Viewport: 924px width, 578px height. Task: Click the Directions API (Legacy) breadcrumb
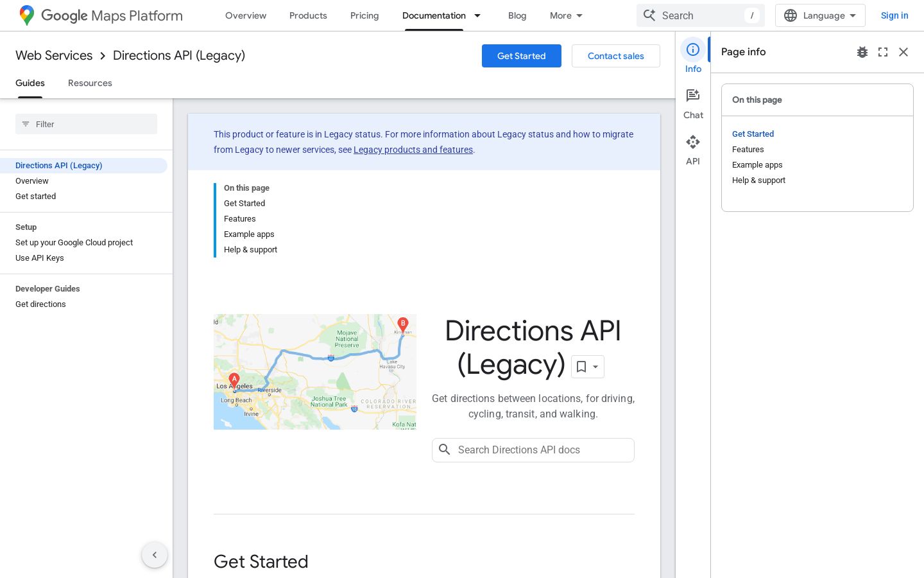(179, 56)
